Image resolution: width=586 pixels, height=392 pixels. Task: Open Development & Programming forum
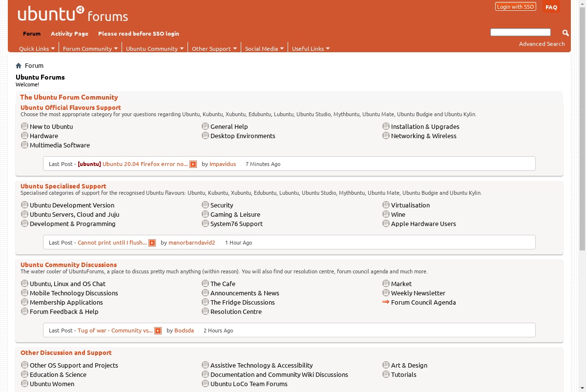coord(73,224)
